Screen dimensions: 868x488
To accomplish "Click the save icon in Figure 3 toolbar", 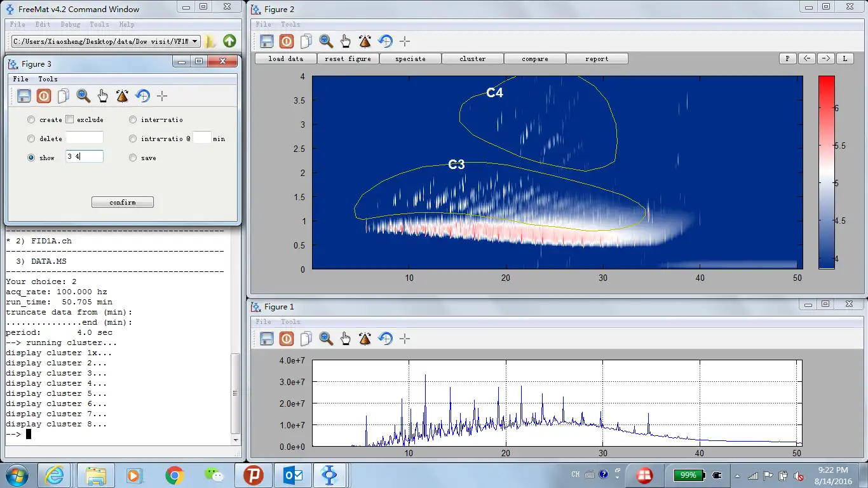I will (24, 96).
